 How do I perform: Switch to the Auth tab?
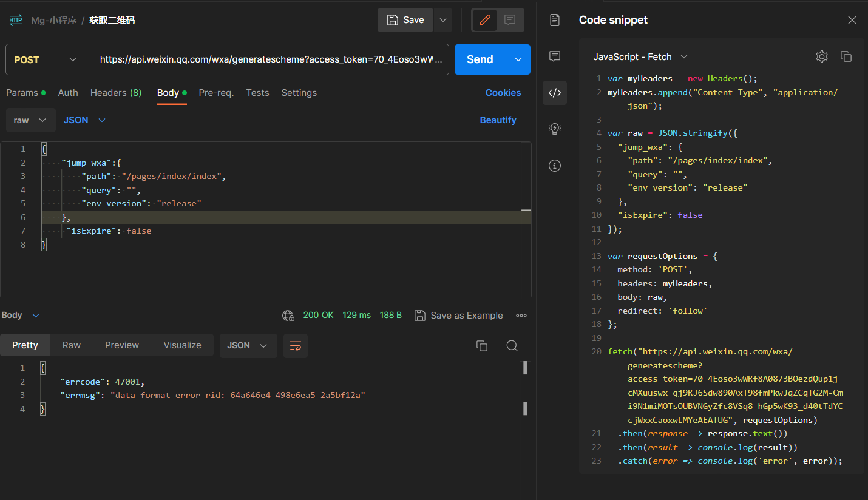[68, 93]
